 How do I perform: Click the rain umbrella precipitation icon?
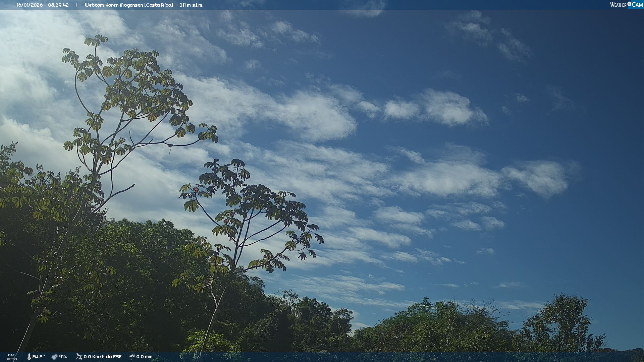(132, 357)
